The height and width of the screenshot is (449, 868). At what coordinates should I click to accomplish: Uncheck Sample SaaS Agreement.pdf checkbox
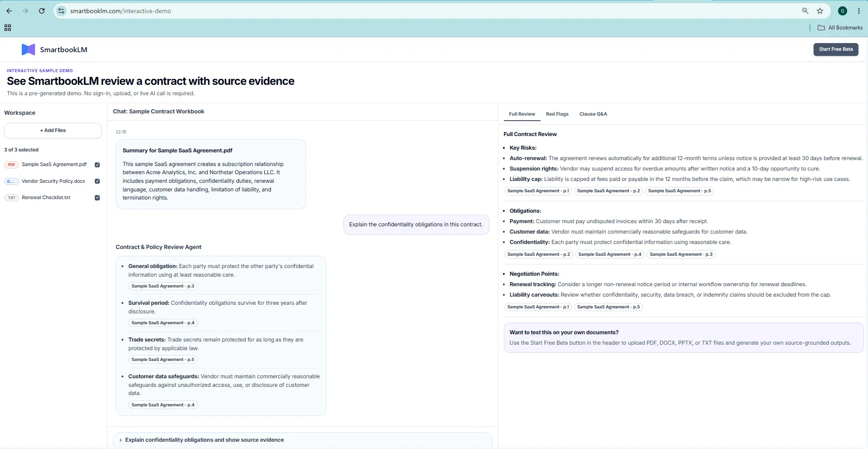tap(97, 165)
